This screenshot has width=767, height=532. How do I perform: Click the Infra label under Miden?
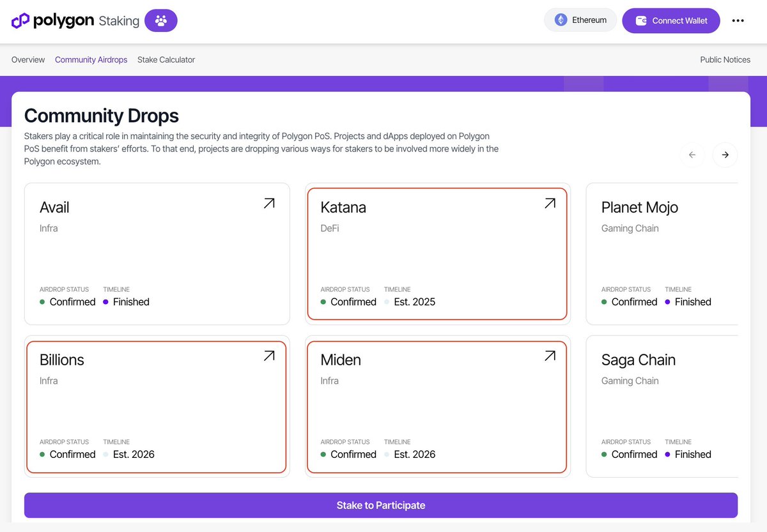click(x=330, y=381)
